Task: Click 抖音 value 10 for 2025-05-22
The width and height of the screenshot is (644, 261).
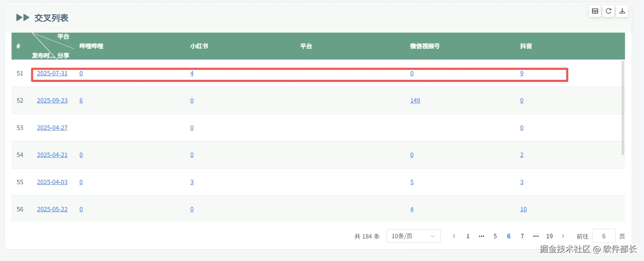Action: coord(523,209)
